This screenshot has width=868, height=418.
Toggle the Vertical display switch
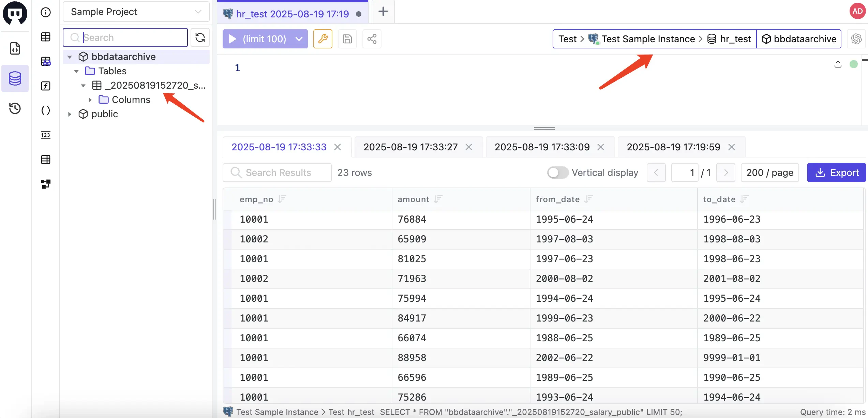tap(557, 173)
